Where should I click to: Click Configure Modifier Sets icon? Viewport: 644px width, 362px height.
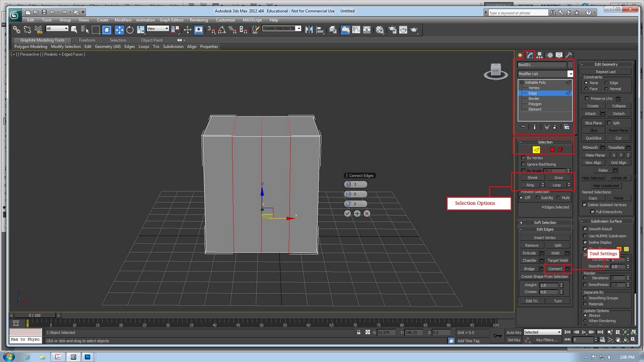(x=567, y=127)
